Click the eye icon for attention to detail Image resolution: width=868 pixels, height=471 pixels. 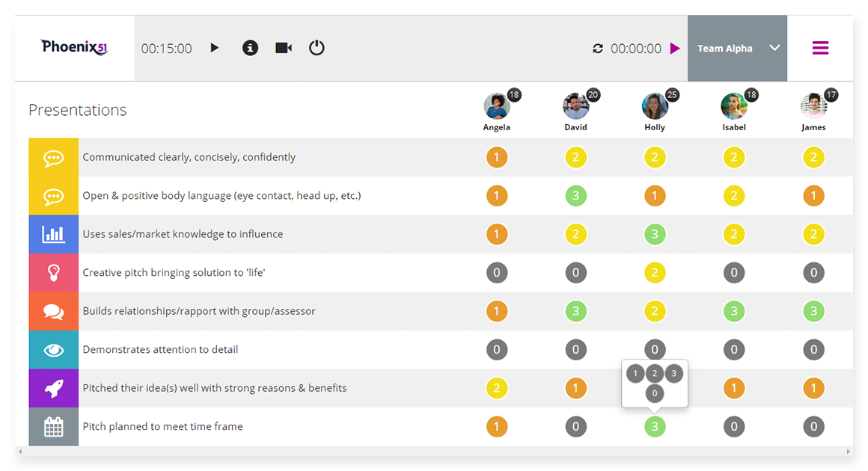click(x=54, y=350)
